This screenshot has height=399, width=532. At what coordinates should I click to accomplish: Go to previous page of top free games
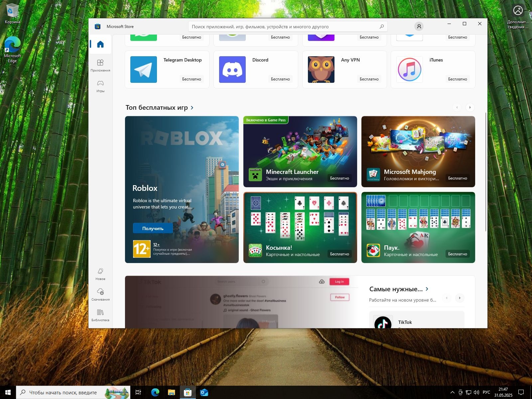[x=457, y=107]
